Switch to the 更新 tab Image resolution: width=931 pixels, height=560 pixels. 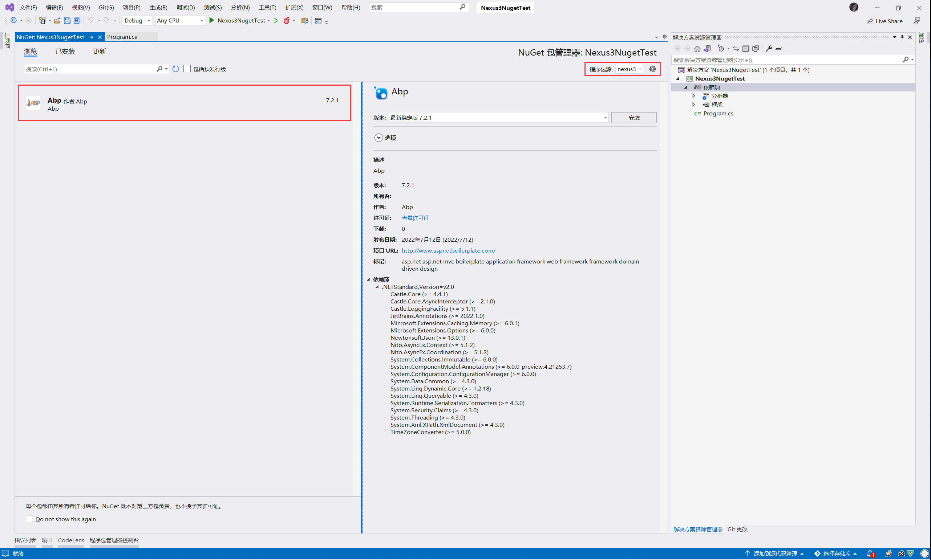tap(99, 51)
